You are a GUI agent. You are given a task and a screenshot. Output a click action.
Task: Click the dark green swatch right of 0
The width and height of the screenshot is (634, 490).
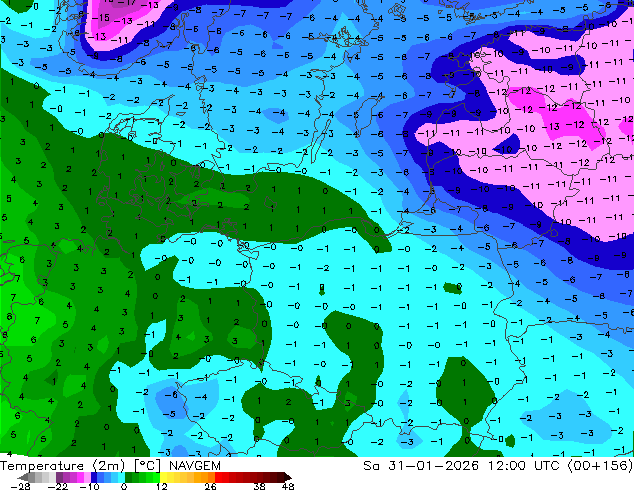tap(129, 477)
